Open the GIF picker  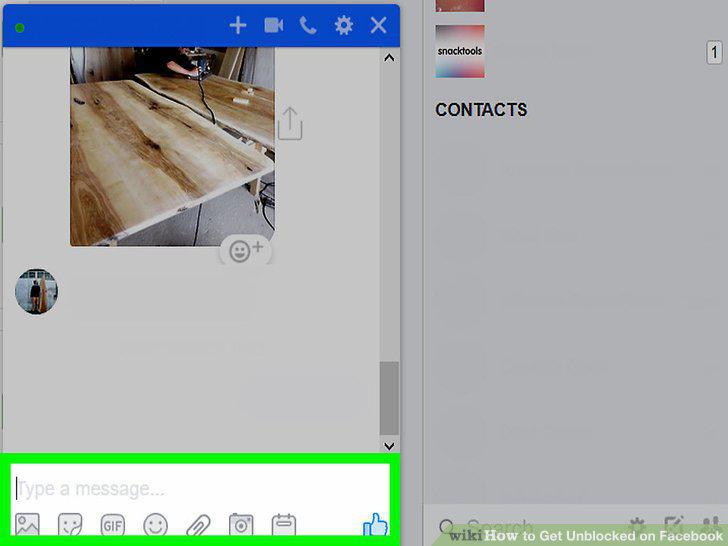point(113,526)
